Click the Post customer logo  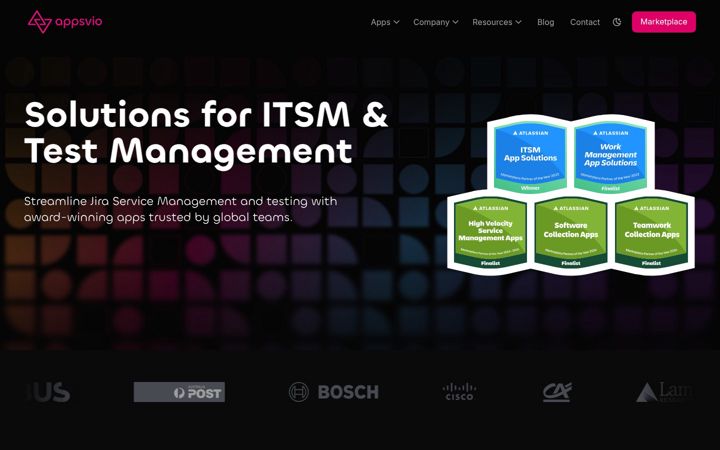coord(179,392)
